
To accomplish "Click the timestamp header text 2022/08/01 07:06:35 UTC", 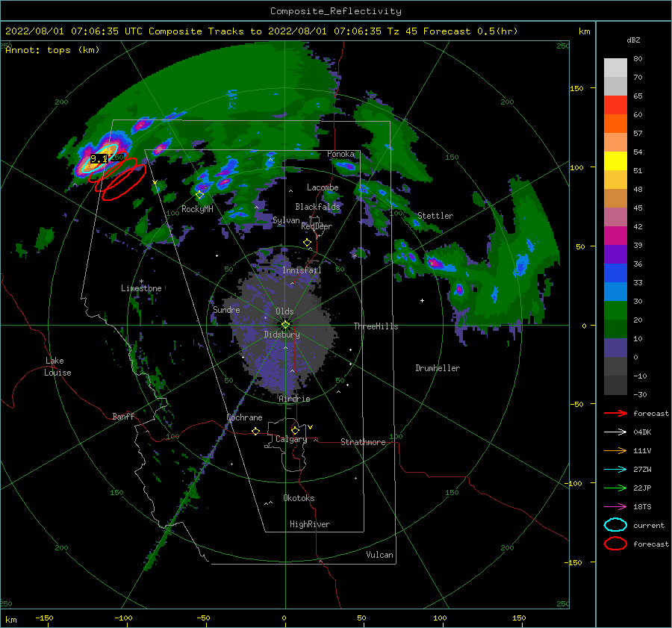I will pyautogui.click(x=74, y=31).
